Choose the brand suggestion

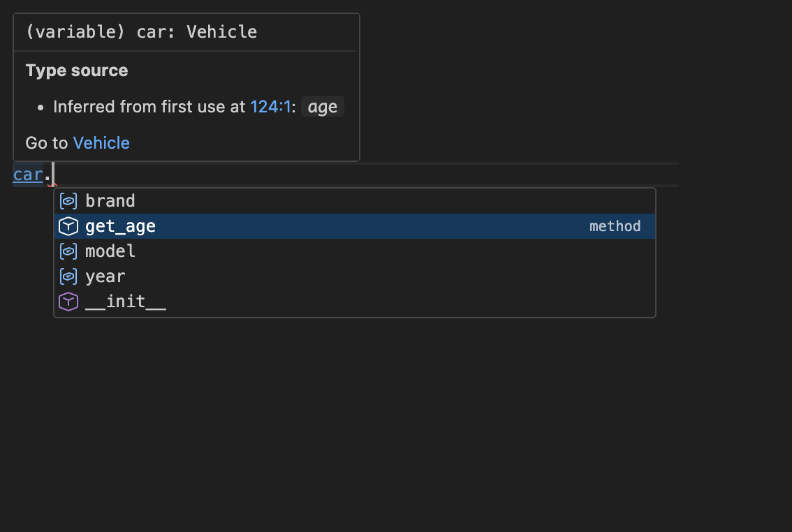click(110, 200)
